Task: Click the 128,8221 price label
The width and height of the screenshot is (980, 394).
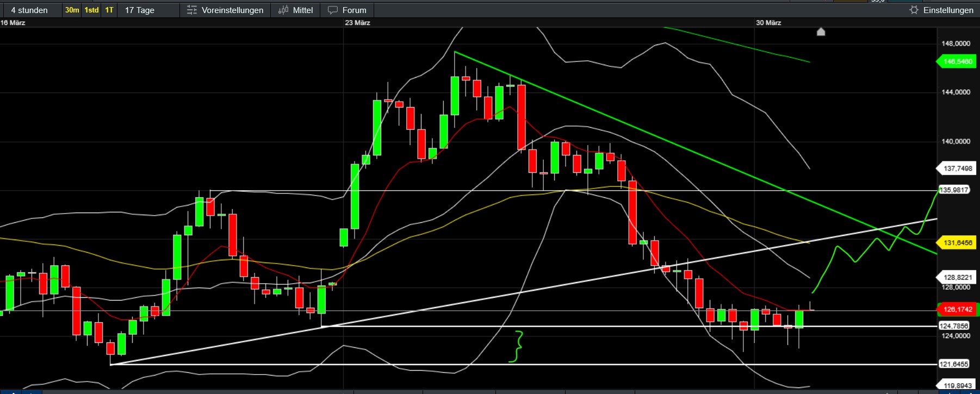Action: pyautogui.click(x=956, y=278)
